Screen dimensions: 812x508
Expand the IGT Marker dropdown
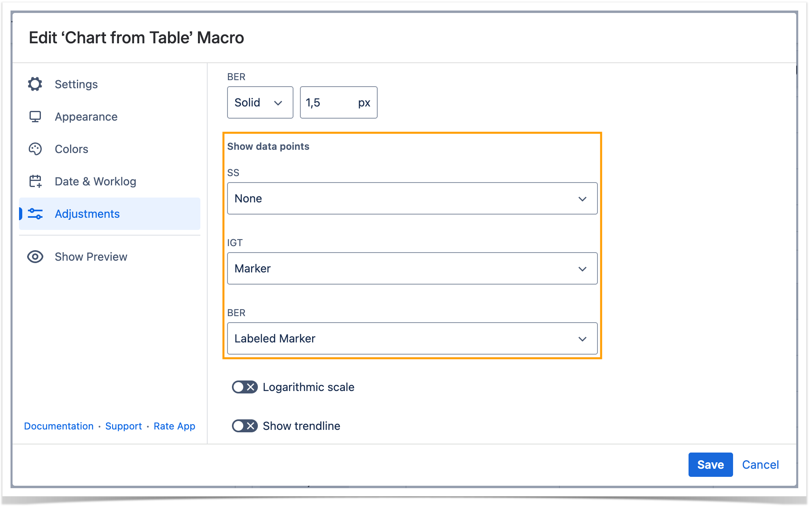[412, 268]
